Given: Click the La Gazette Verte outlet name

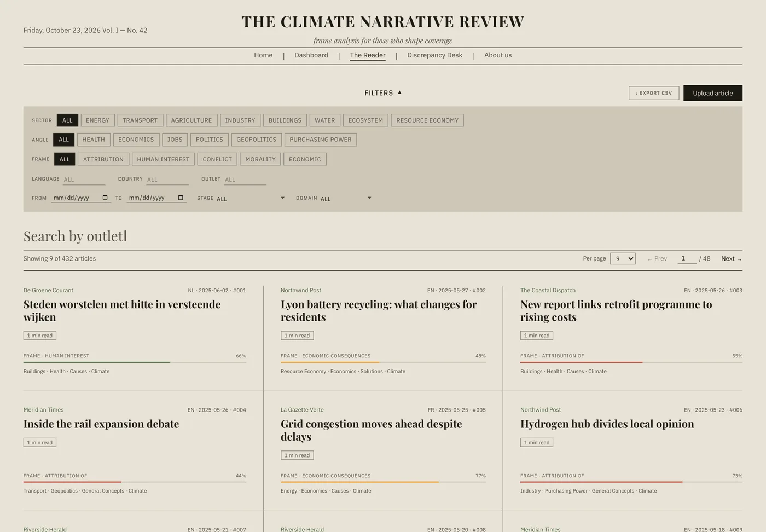Looking at the screenshot, I should point(302,410).
